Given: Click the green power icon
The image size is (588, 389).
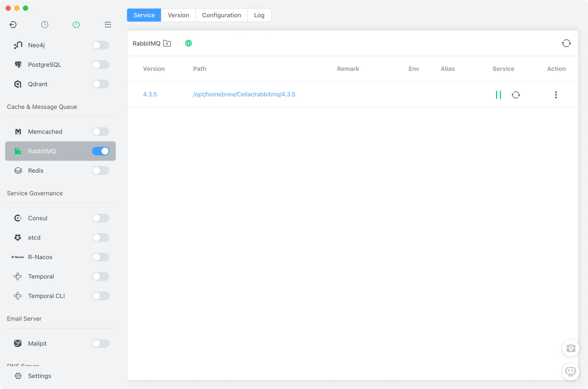Looking at the screenshot, I should pyautogui.click(x=76, y=24).
